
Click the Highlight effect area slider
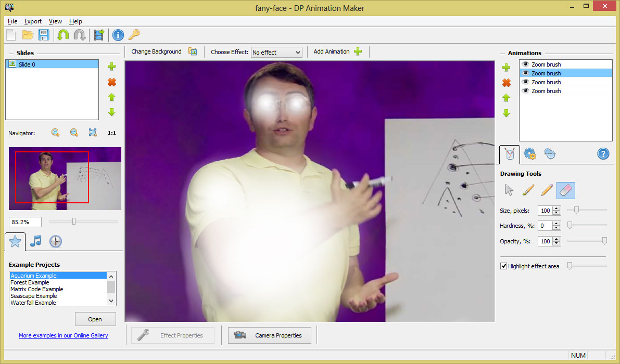point(587,266)
